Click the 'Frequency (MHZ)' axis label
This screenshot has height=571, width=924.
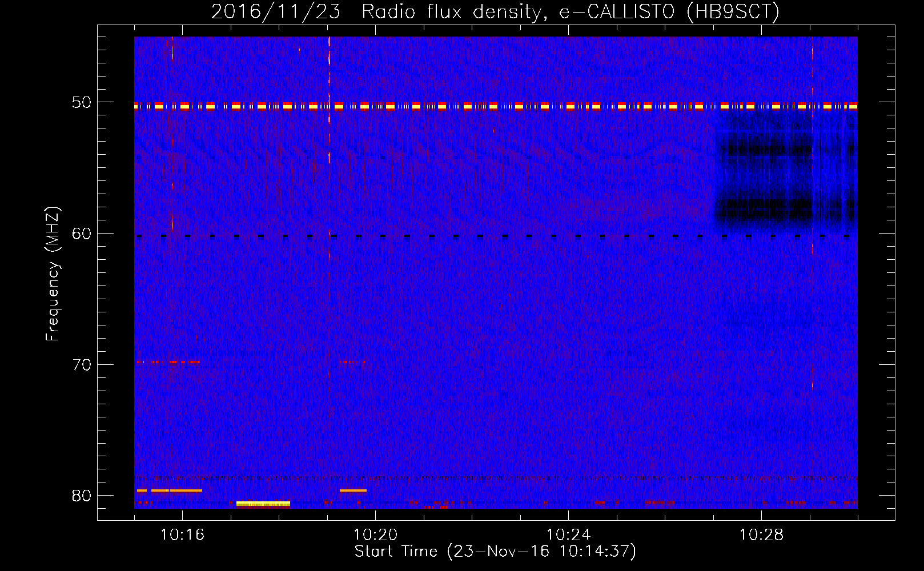(53, 274)
